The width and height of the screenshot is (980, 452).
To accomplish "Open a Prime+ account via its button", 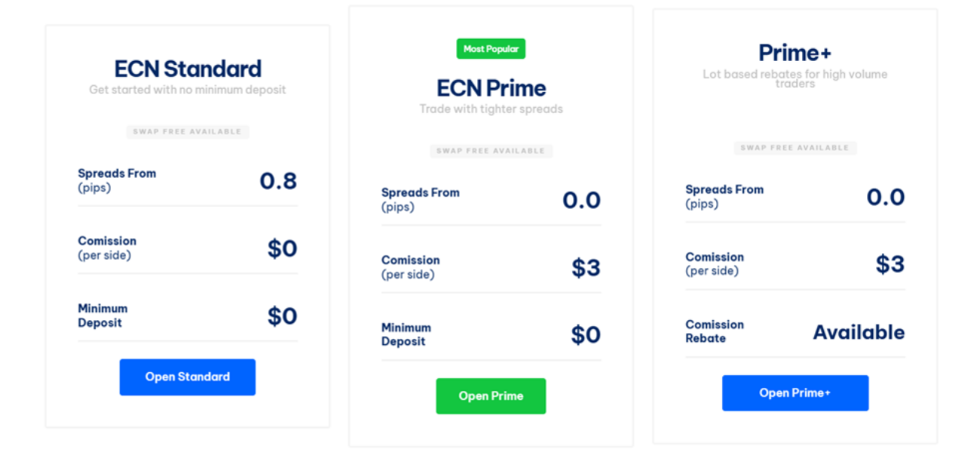I will pyautogui.click(x=795, y=392).
